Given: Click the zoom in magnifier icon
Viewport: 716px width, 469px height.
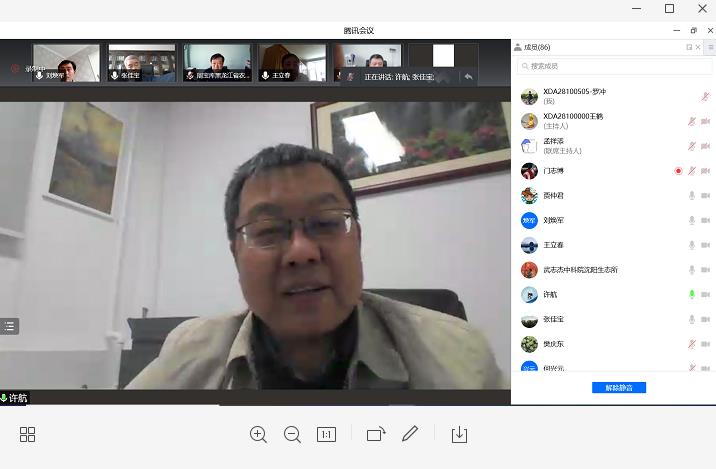Looking at the screenshot, I should (x=258, y=434).
